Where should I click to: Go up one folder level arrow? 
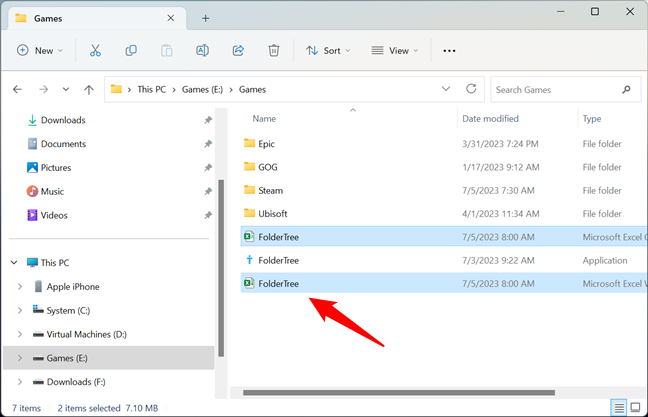89,89
